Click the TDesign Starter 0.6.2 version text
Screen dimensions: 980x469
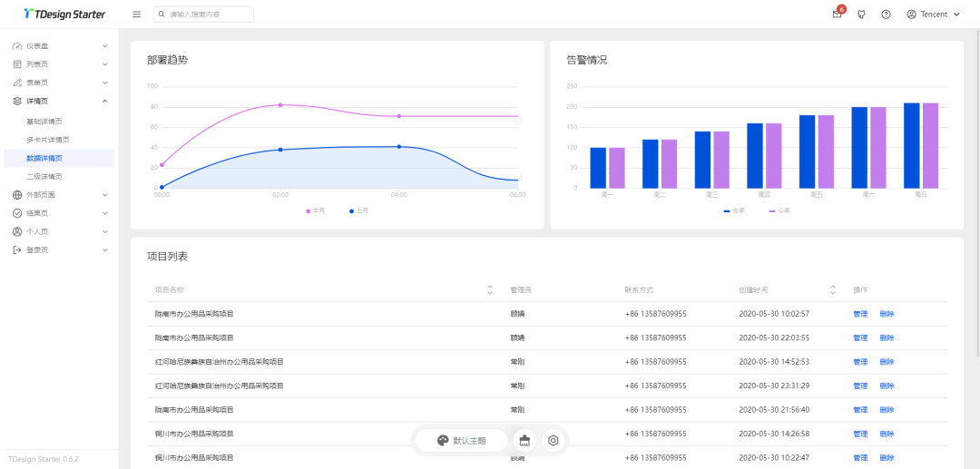coord(44,459)
